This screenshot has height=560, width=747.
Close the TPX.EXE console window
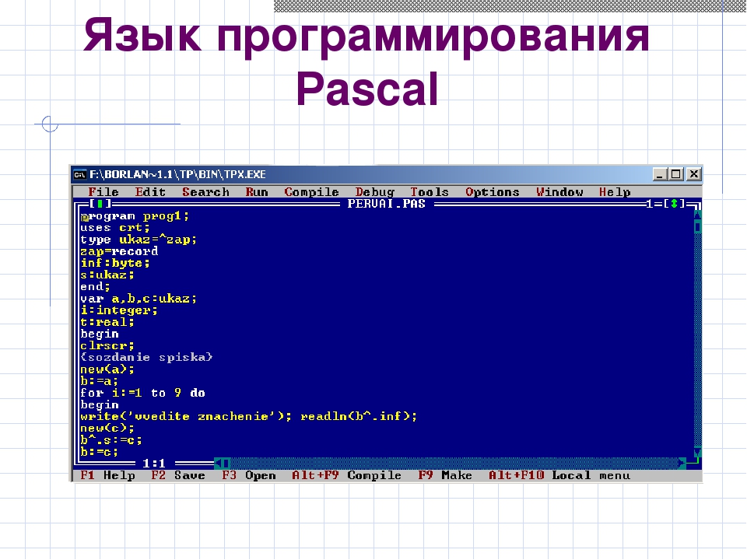pyautogui.click(x=694, y=174)
